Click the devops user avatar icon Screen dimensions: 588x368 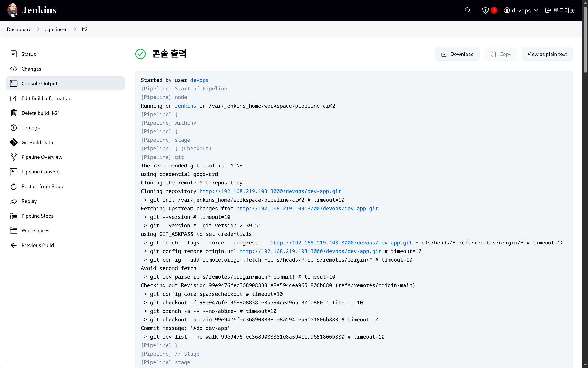(x=507, y=10)
